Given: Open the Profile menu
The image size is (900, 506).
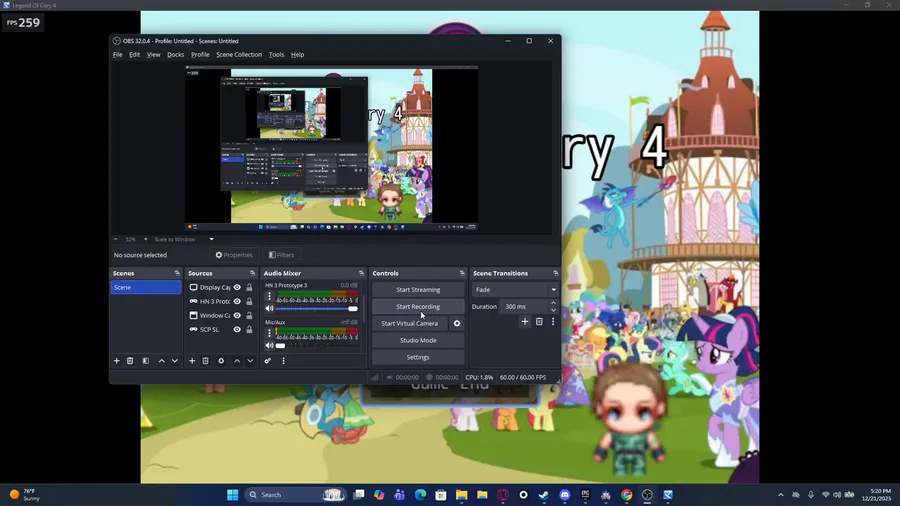Looking at the screenshot, I should click(200, 55).
